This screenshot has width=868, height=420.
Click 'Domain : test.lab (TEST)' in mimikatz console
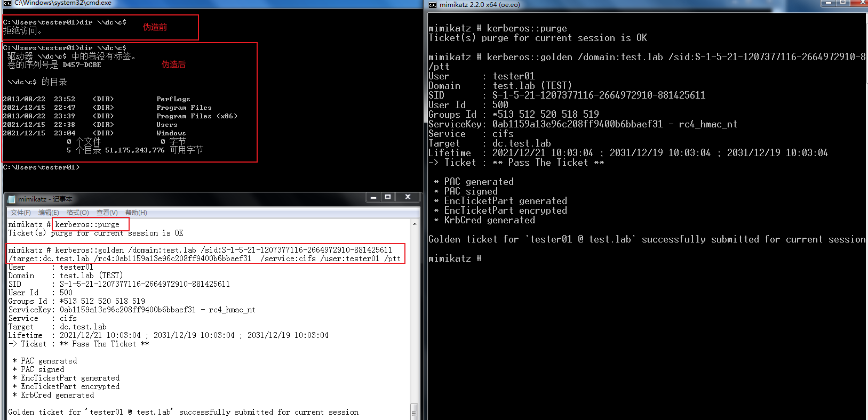point(500,86)
